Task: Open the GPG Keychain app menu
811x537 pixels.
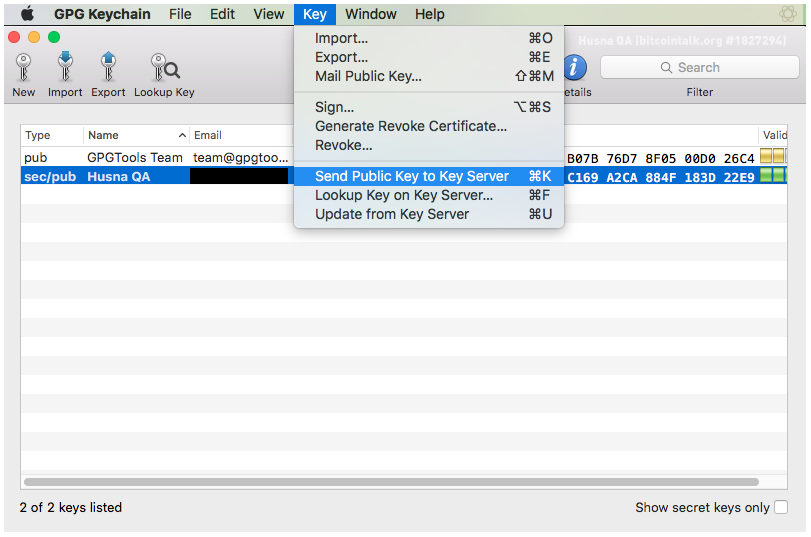Action: [x=102, y=14]
